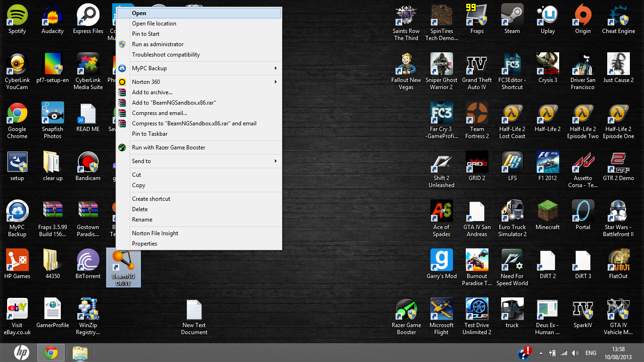Select the Bandicam desktop icon
Viewport: 644px width, 362px height.
click(x=88, y=166)
